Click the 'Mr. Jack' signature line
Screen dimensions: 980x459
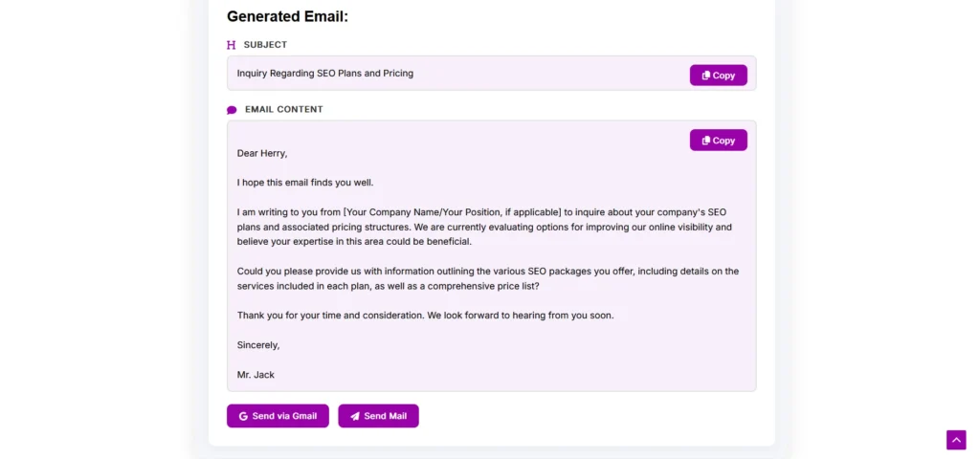(256, 375)
